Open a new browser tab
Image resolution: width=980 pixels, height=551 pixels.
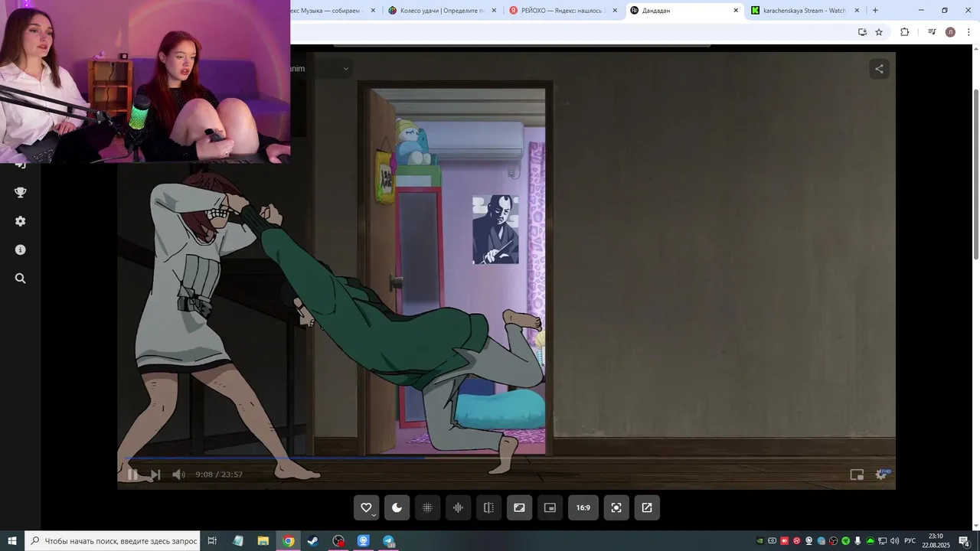(x=875, y=11)
